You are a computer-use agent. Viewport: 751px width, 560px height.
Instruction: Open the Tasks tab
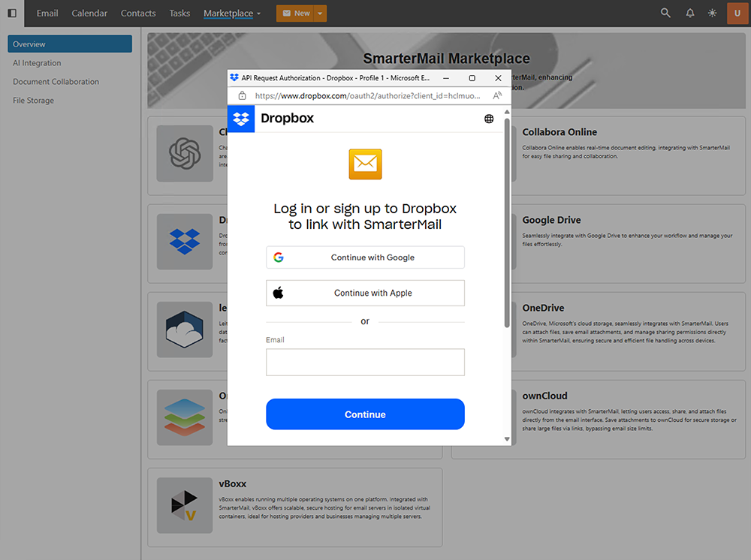(179, 13)
